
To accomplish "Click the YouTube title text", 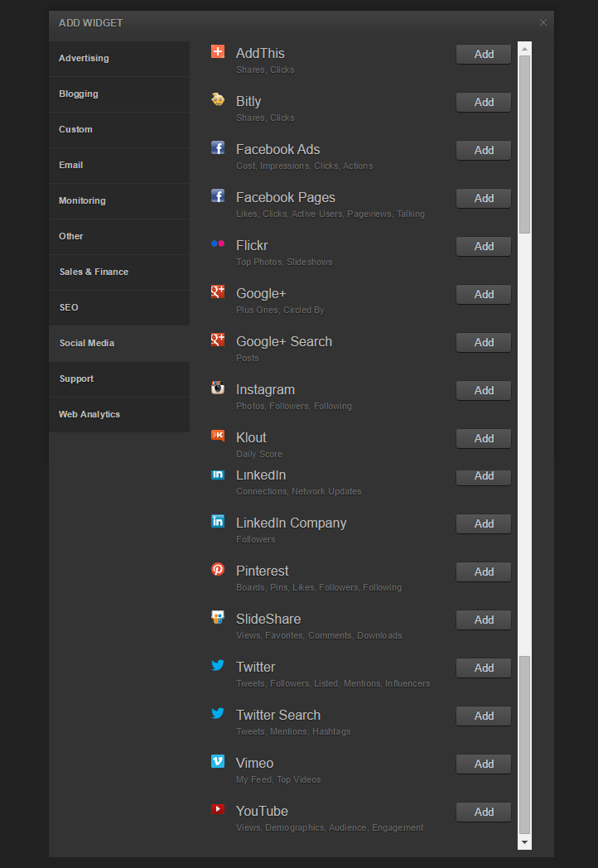I will click(x=262, y=811).
